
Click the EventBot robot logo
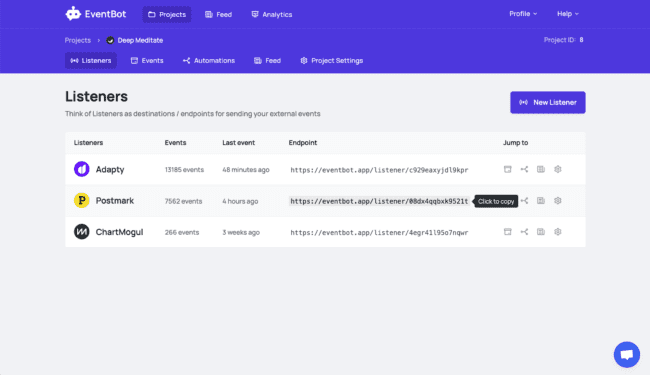pos(73,14)
